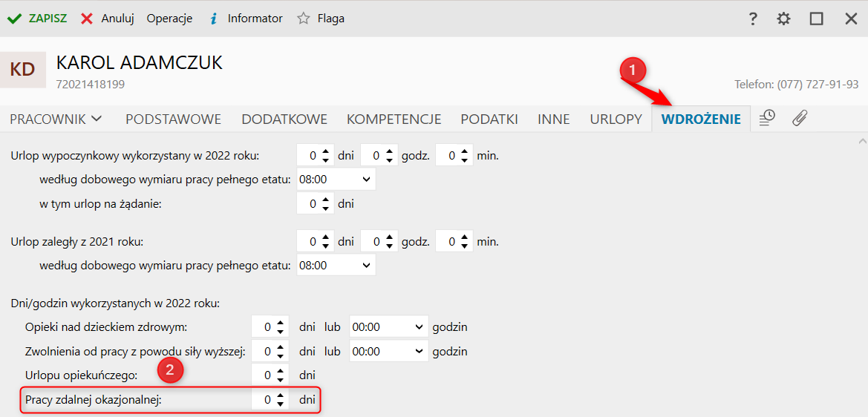Open the KOMPETENCJE tab
The height and width of the screenshot is (417, 868).
click(394, 119)
